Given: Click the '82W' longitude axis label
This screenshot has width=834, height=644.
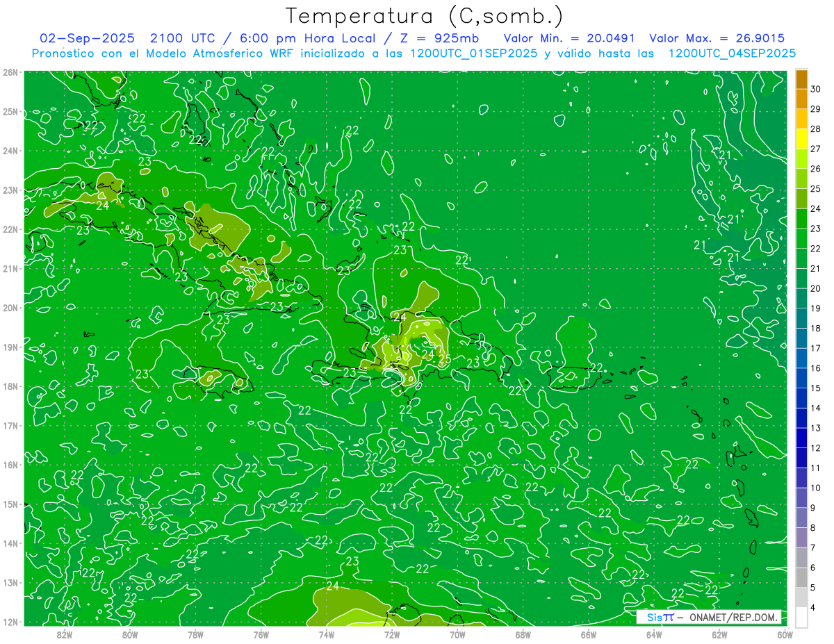Looking at the screenshot, I should pos(64,634).
